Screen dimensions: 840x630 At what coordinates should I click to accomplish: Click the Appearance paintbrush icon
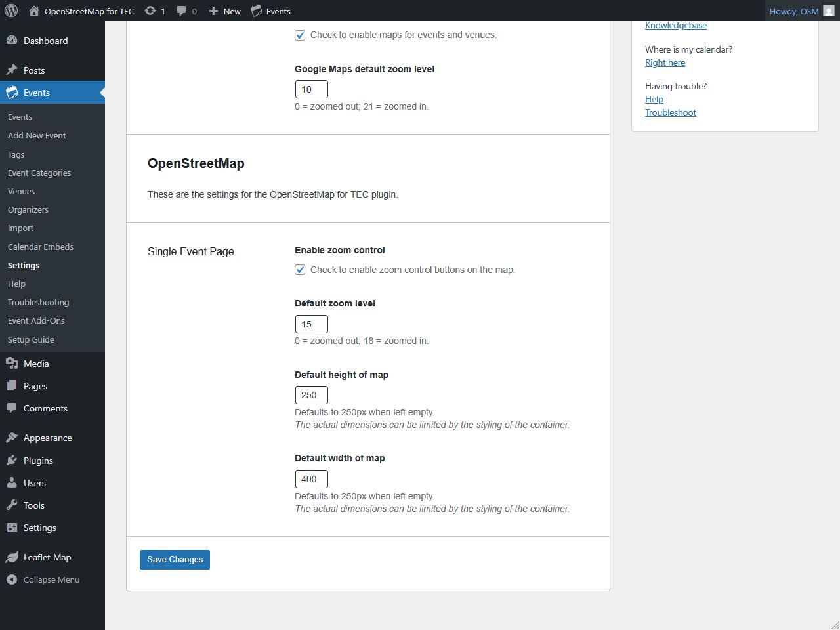[x=12, y=438]
